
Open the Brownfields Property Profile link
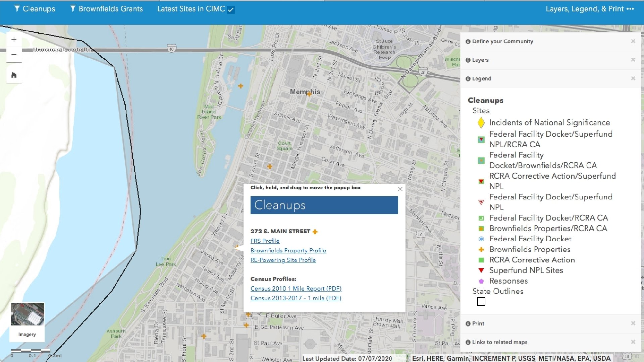[288, 250]
